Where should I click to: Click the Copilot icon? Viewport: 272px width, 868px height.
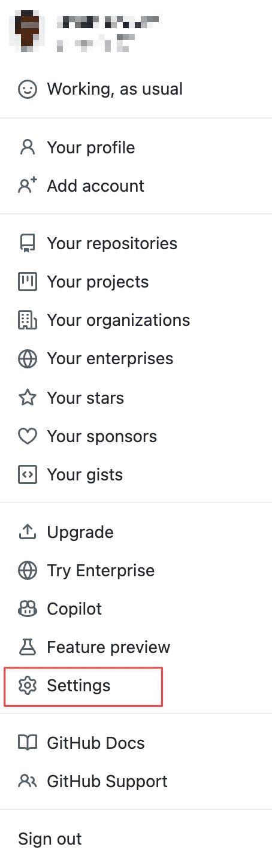(28, 609)
